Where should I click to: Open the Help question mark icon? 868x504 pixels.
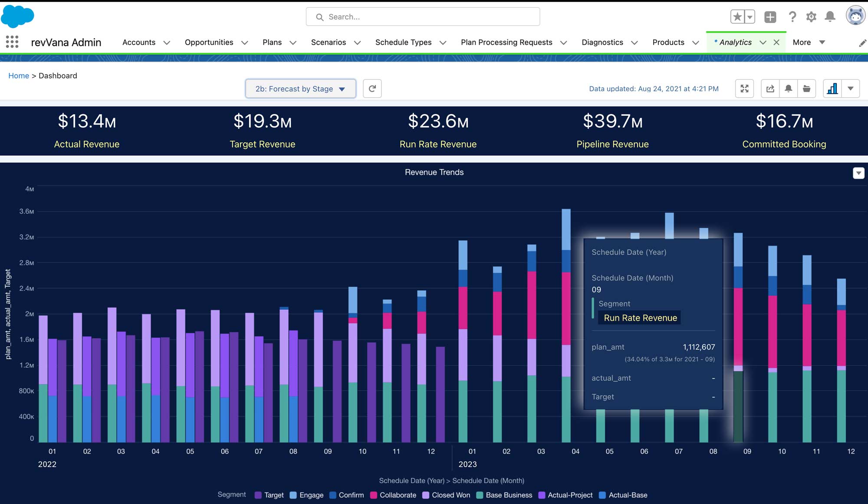[792, 17]
